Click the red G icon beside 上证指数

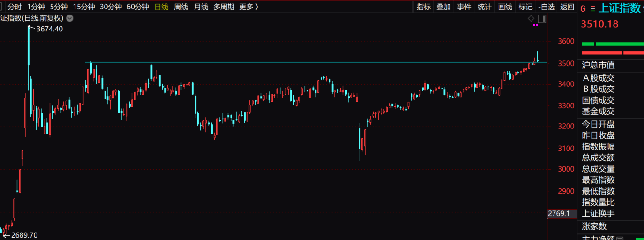point(583,8)
